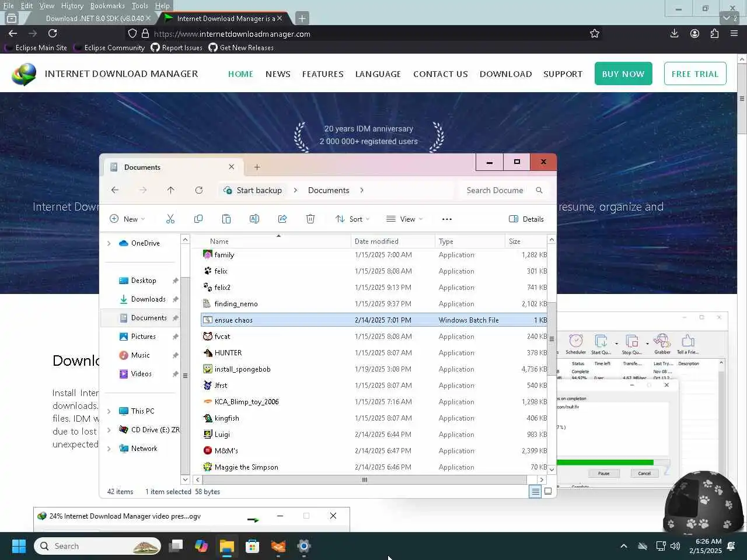This screenshot has width=747, height=560.
Task: Refresh the Documents folder view
Action: click(x=199, y=190)
